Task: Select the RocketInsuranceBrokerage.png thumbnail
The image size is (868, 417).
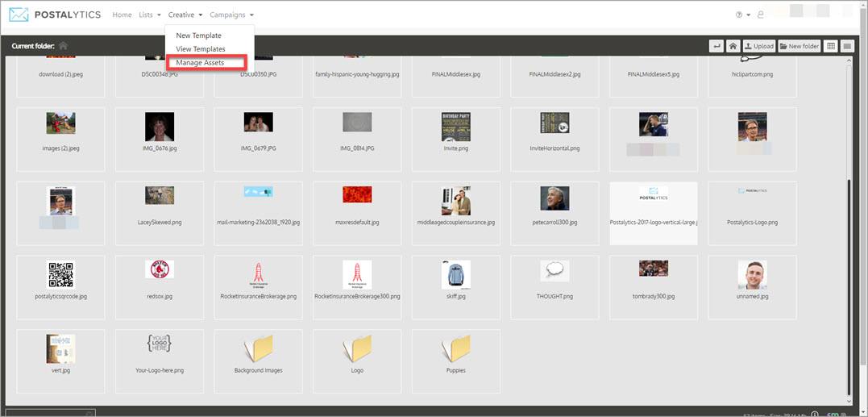Action: (259, 275)
